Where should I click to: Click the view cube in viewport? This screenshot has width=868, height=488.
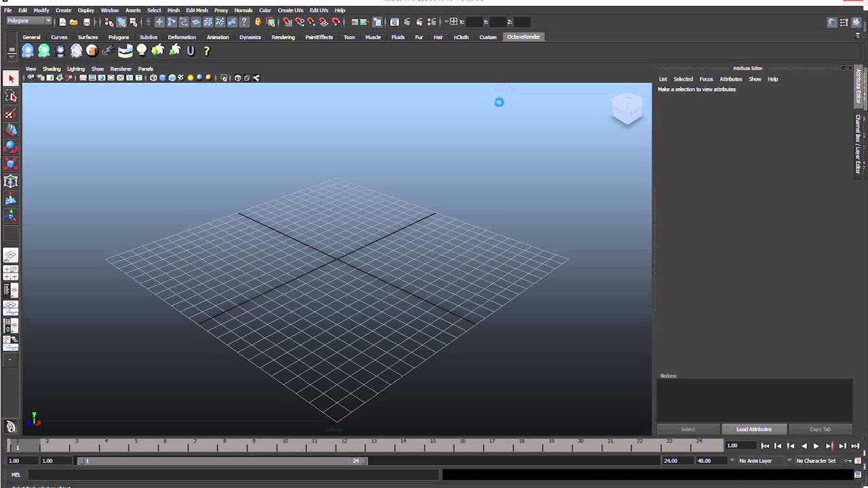627,108
